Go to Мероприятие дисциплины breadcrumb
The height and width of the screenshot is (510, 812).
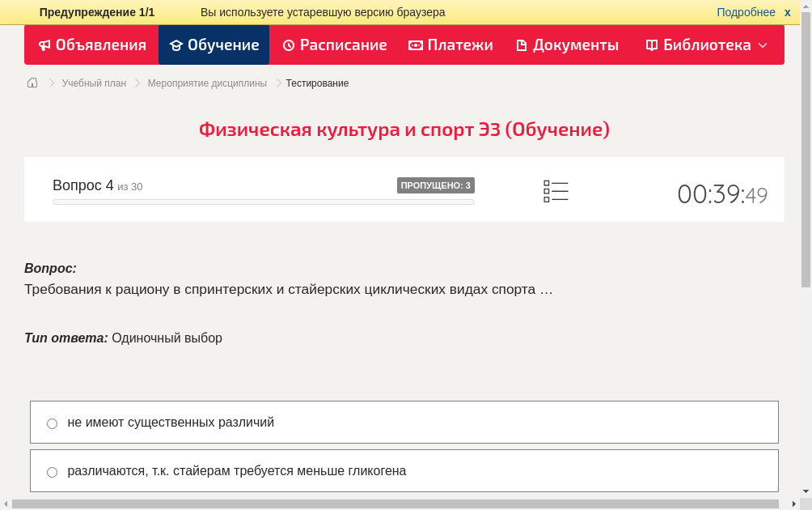click(207, 83)
